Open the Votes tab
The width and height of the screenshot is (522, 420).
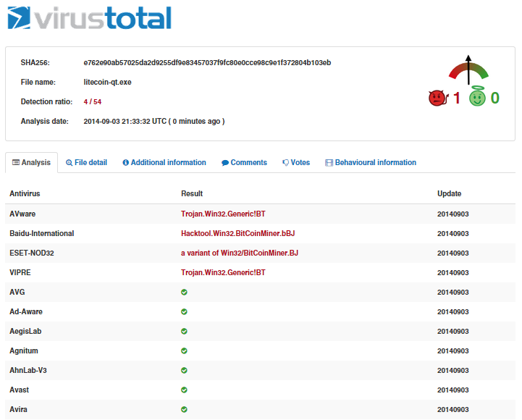click(296, 162)
